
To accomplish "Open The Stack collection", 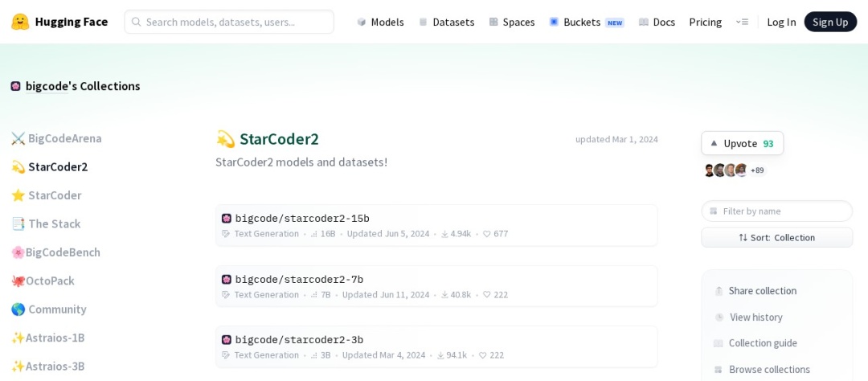I will (46, 223).
